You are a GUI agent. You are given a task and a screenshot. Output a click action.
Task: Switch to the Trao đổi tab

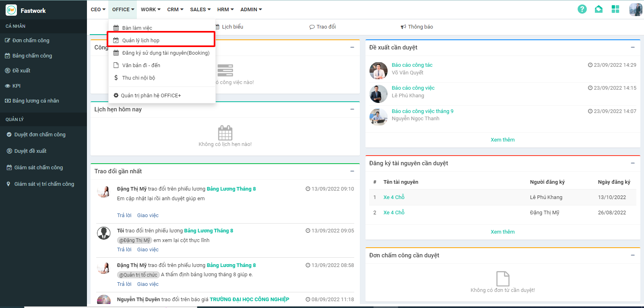pos(322,27)
